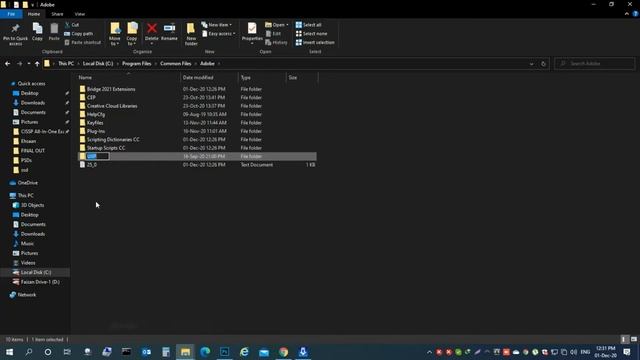This screenshot has width=640, height=360.
Task: Open the pinned Downloads folder under Quick access
Action: point(33,103)
